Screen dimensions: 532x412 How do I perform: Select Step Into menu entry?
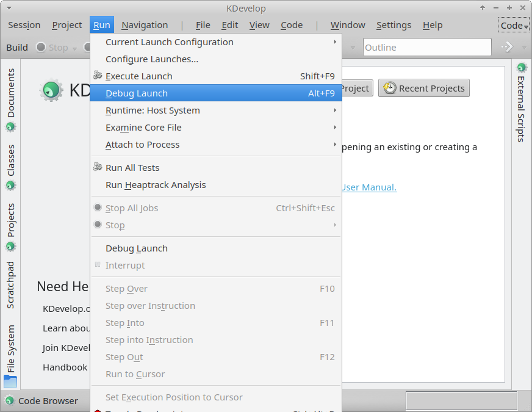click(216, 323)
